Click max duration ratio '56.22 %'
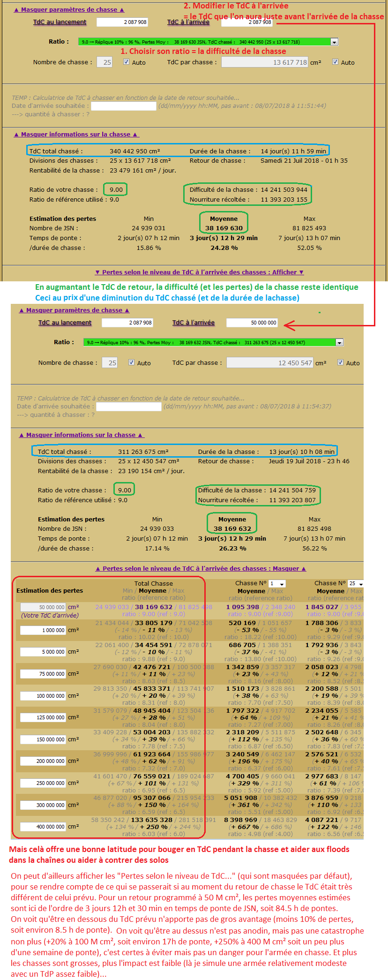The height and width of the screenshot is (980, 388). (314, 548)
